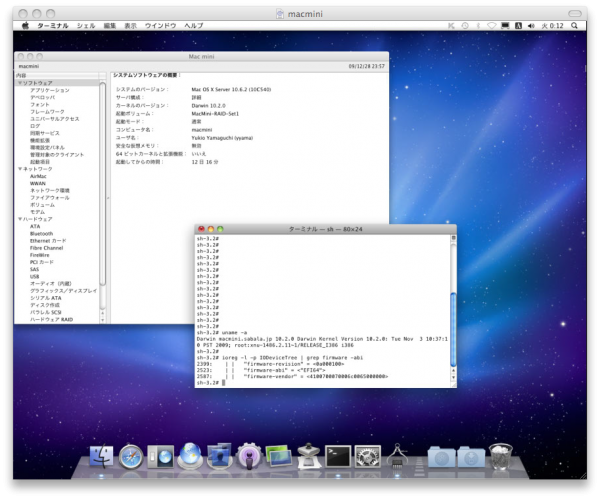Open Spotlight search magnifier
This screenshot has height=499, width=600.
pyautogui.click(x=574, y=26)
